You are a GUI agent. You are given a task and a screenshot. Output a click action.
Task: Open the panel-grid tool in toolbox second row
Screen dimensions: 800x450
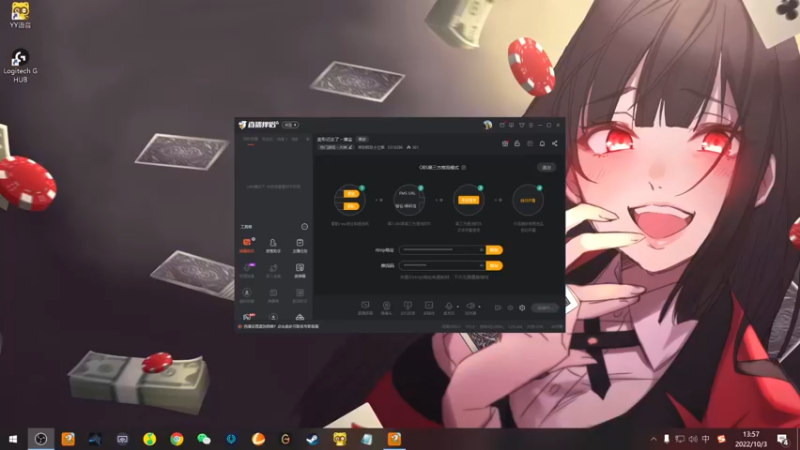coord(299,270)
